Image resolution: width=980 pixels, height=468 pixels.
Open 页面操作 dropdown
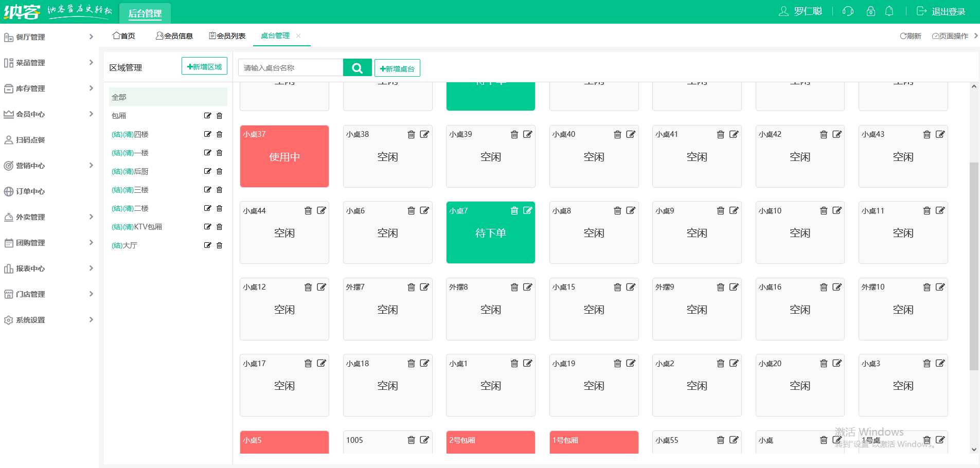coord(950,36)
